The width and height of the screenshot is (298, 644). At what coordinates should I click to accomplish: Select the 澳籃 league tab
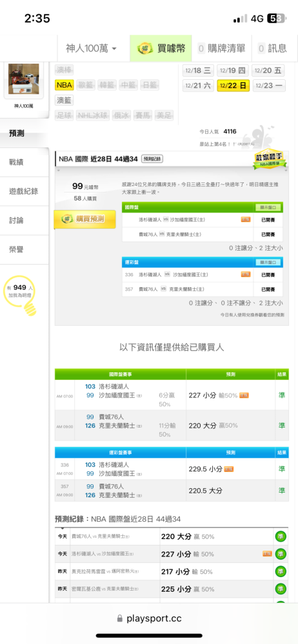pyautogui.click(x=65, y=100)
